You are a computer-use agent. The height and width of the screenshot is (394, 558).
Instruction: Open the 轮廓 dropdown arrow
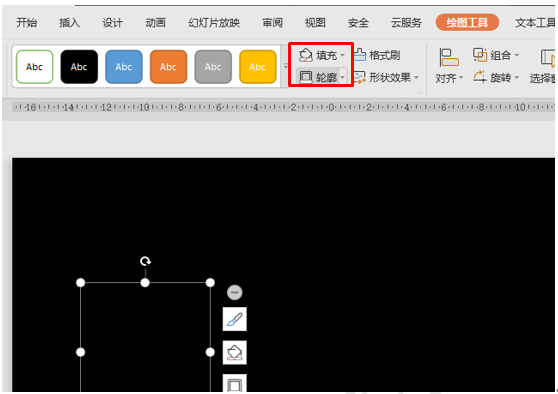343,77
